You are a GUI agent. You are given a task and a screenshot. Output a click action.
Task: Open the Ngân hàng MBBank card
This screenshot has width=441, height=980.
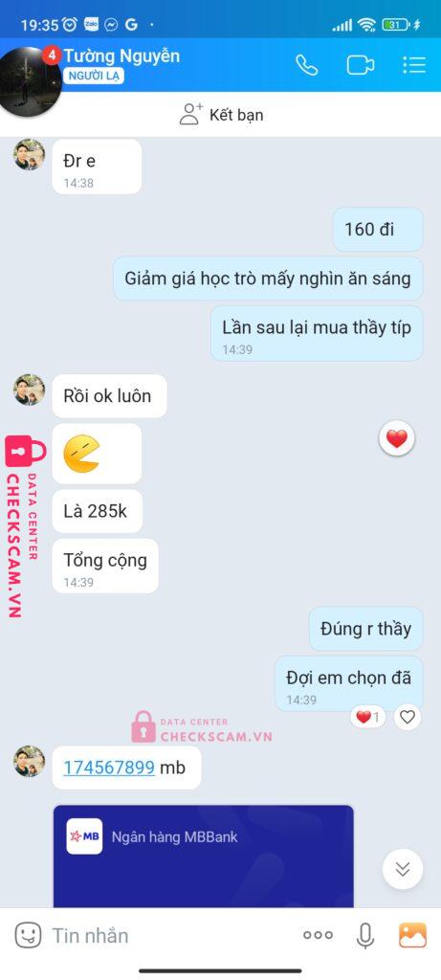coord(204,856)
